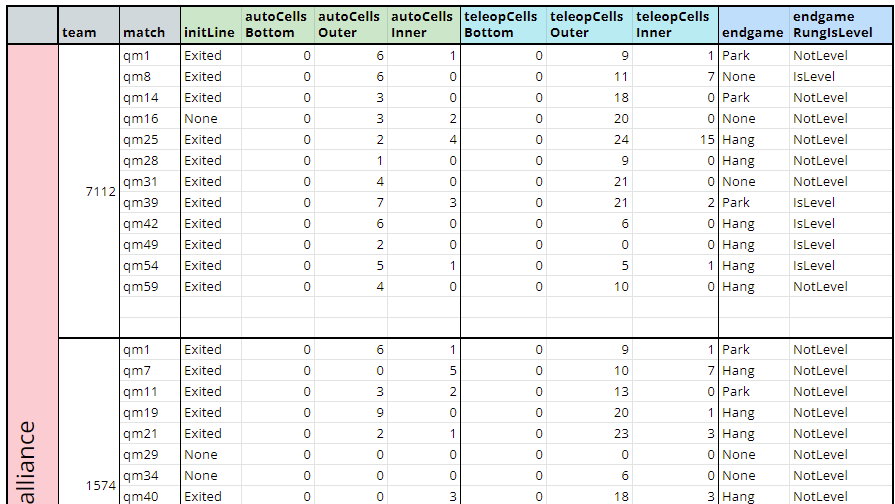Select endgame 'Hang' in qm59 row

[x=753, y=287]
